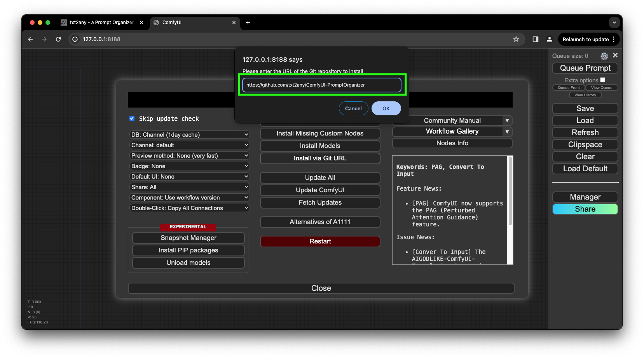Screen dimensions: 644x358
Task: Toggle the browser side panel icon
Action: coord(536,39)
